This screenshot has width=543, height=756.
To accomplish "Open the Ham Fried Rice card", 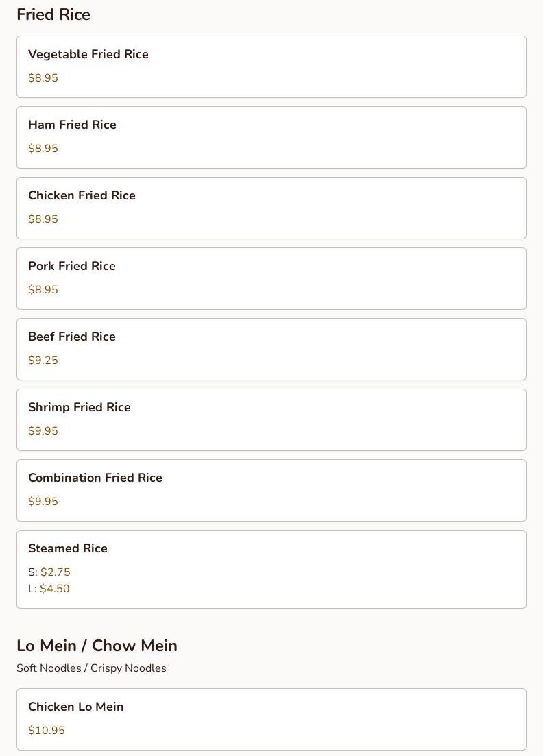I will pos(271,137).
